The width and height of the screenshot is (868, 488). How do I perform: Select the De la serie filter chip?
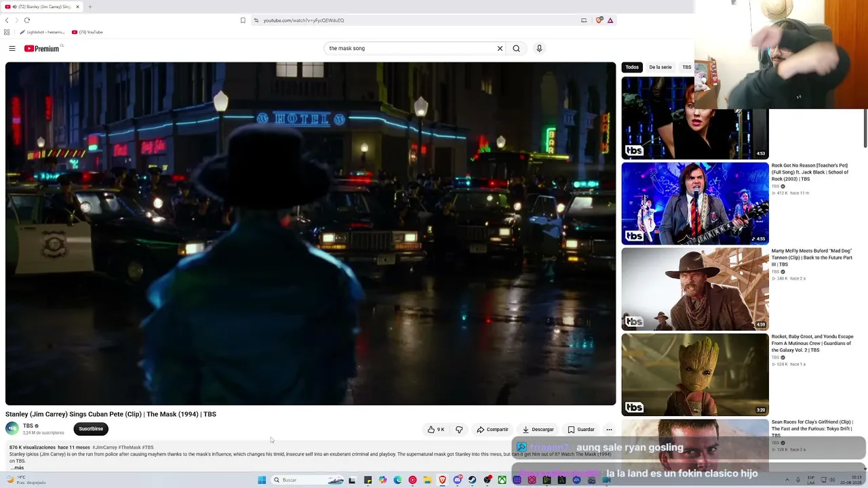point(660,67)
